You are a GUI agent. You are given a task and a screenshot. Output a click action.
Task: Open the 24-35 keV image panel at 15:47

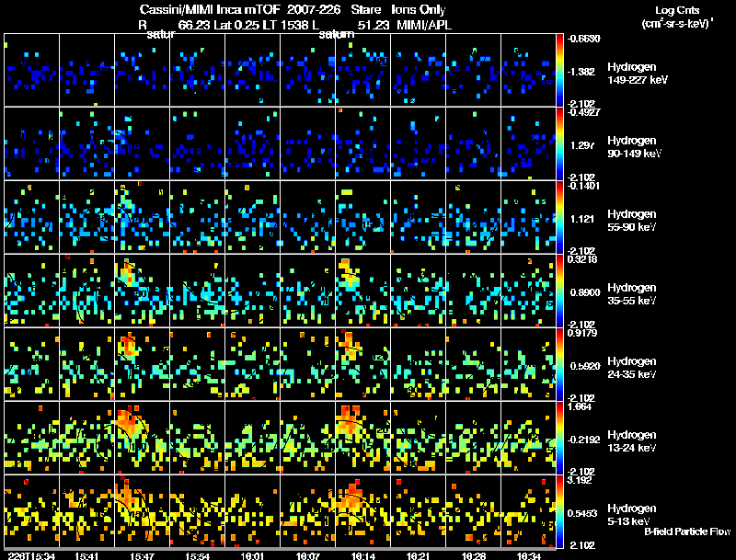142,364
